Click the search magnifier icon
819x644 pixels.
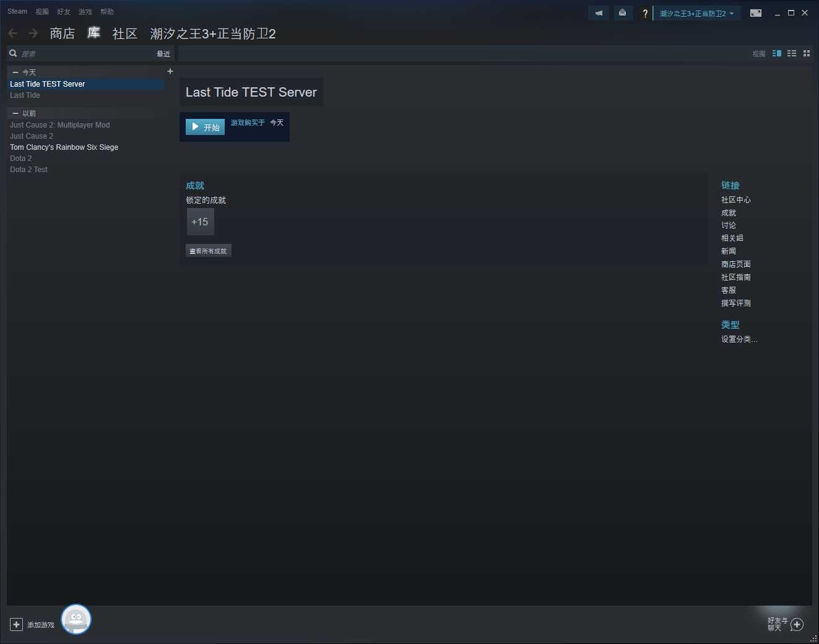point(13,53)
